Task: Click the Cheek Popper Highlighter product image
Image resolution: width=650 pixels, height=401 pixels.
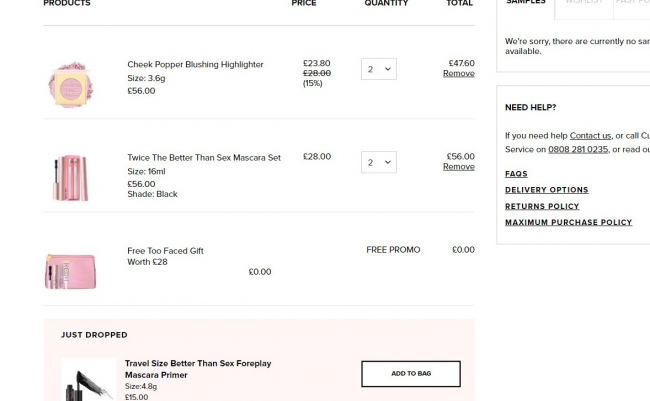Action: coord(70,85)
